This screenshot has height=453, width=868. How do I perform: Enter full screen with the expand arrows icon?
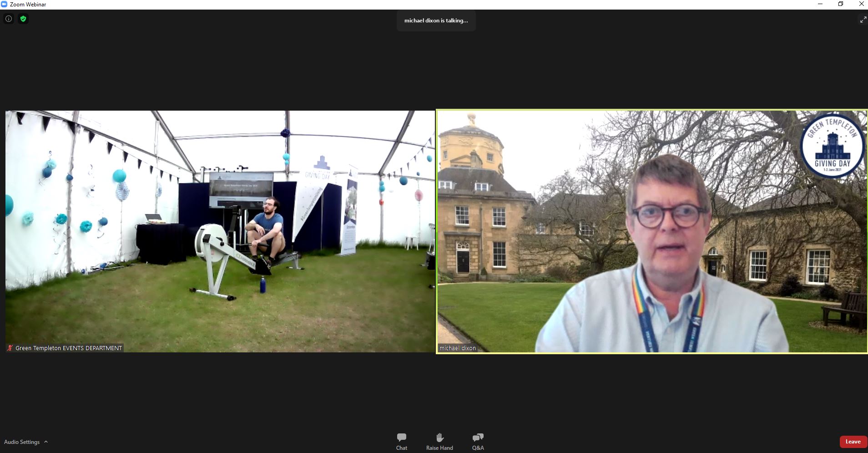tap(863, 20)
